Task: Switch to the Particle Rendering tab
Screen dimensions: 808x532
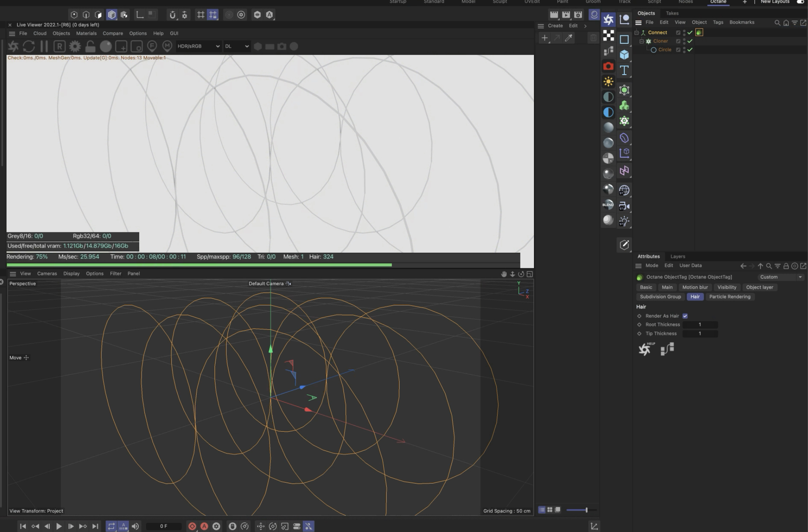Action: tap(729, 297)
